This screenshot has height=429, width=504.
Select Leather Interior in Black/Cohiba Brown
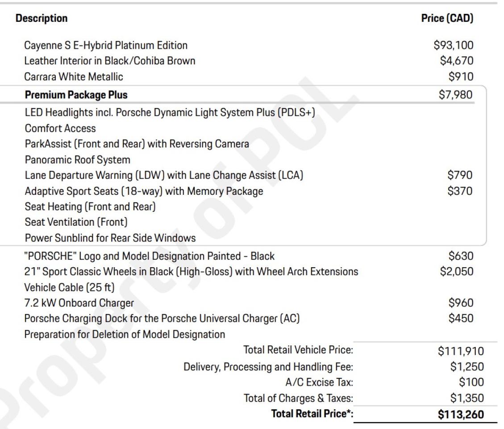110,61
